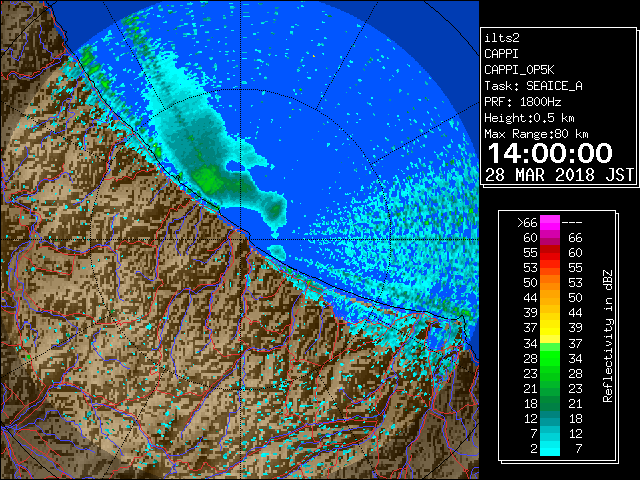Click the 'PRF: 1800Hz' text
The width and height of the screenshot is (640, 480).
click(523, 102)
